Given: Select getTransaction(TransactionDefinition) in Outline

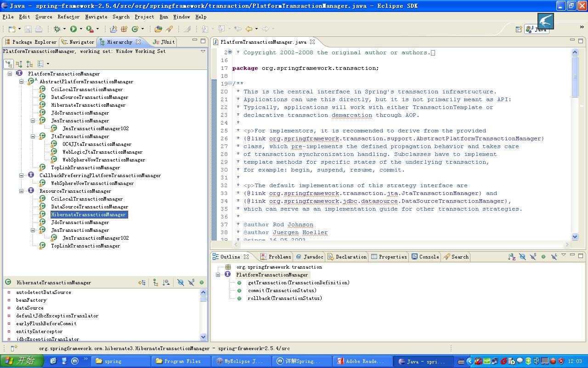Looking at the screenshot, I should 299,282.
